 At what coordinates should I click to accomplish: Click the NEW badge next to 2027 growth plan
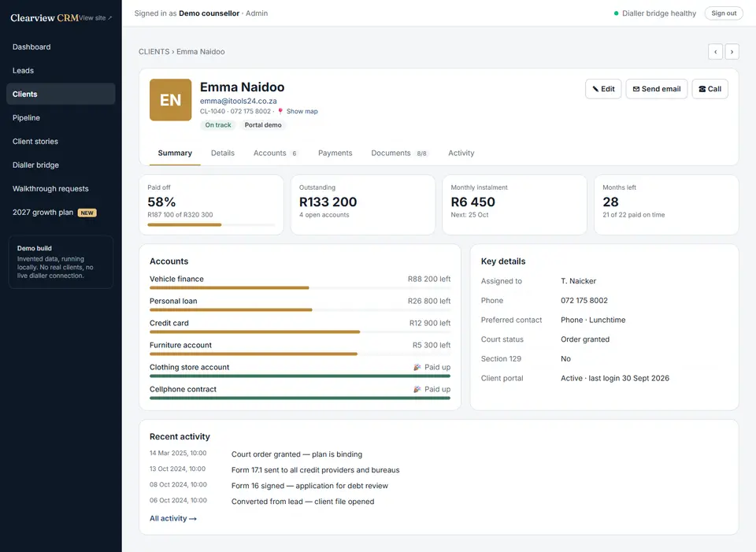(87, 213)
